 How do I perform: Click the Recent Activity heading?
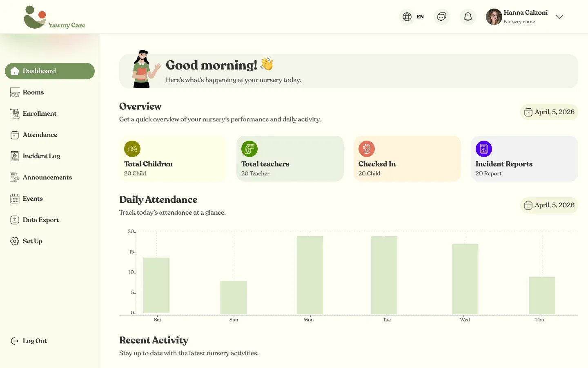click(x=154, y=340)
